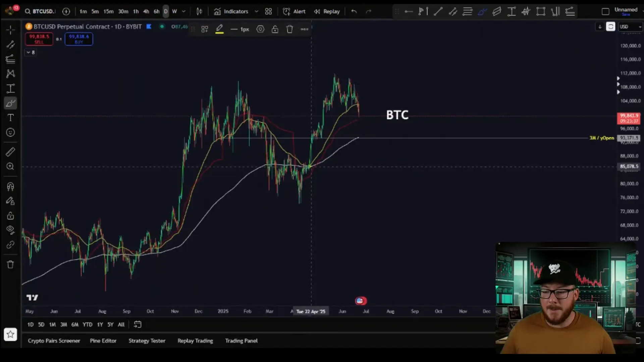Switch to the 15m timeframe
This screenshot has width=644, height=362.
click(108, 11)
